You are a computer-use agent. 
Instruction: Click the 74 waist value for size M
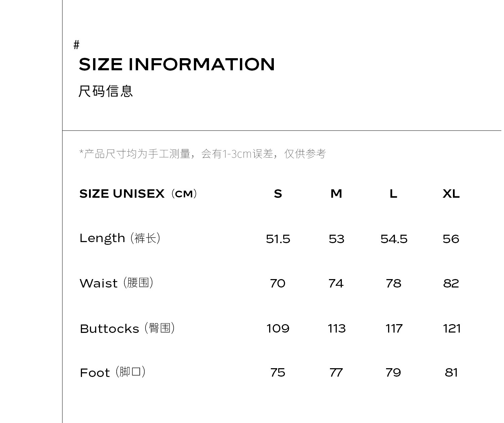click(336, 283)
